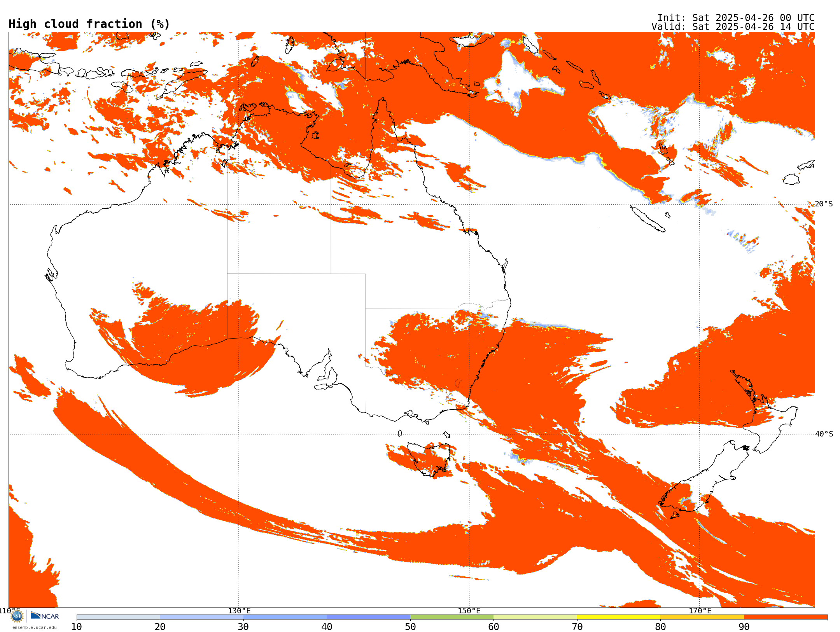Click the Tasmania island on the map
The width and height of the screenshot is (840, 632).
[x=429, y=459]
